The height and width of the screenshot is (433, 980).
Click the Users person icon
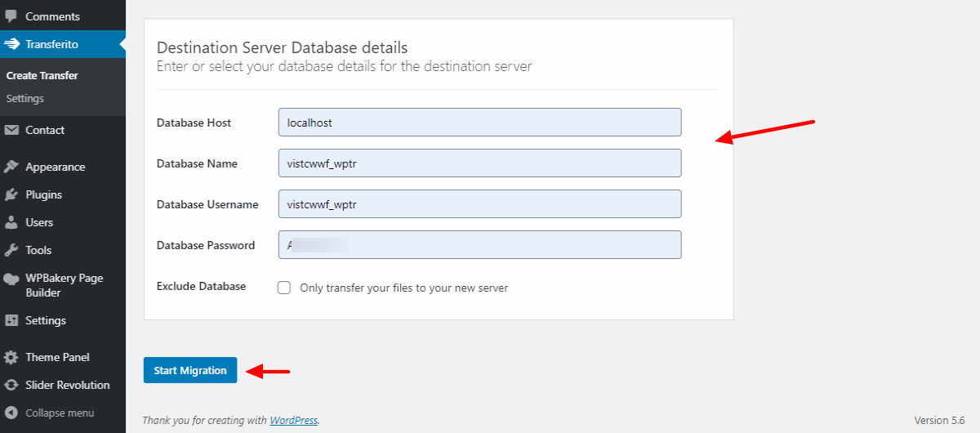11,222
